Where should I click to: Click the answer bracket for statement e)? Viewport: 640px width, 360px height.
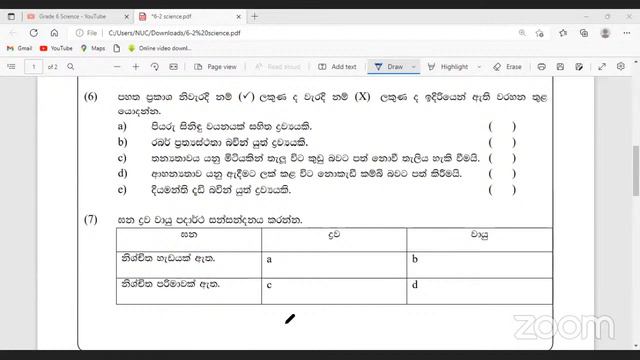502,190
